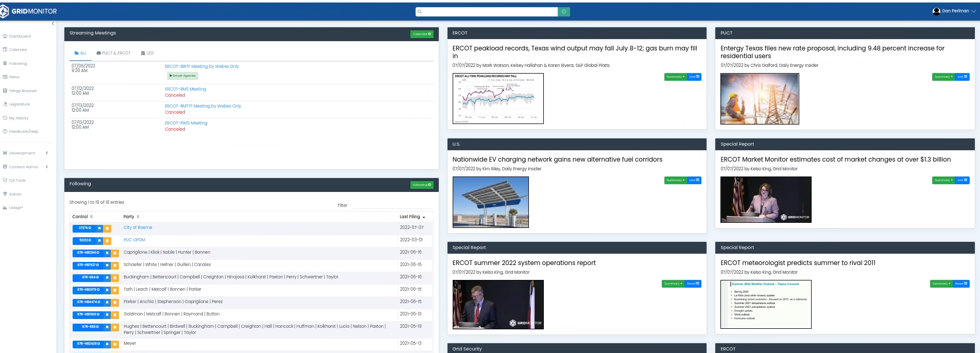The height and width of the screenshot is (353, 980).
Task: Expand the Content Admin sidebar menu
Action: point(25,167)
